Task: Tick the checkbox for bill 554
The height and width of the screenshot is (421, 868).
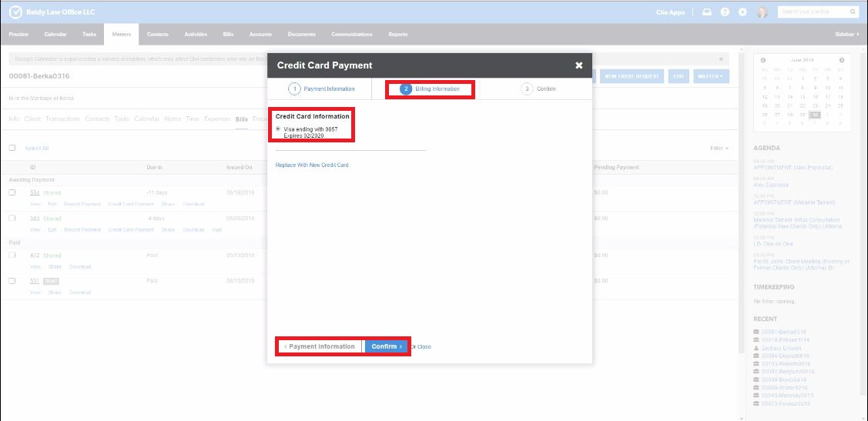Action: click(x=12, y=192)
